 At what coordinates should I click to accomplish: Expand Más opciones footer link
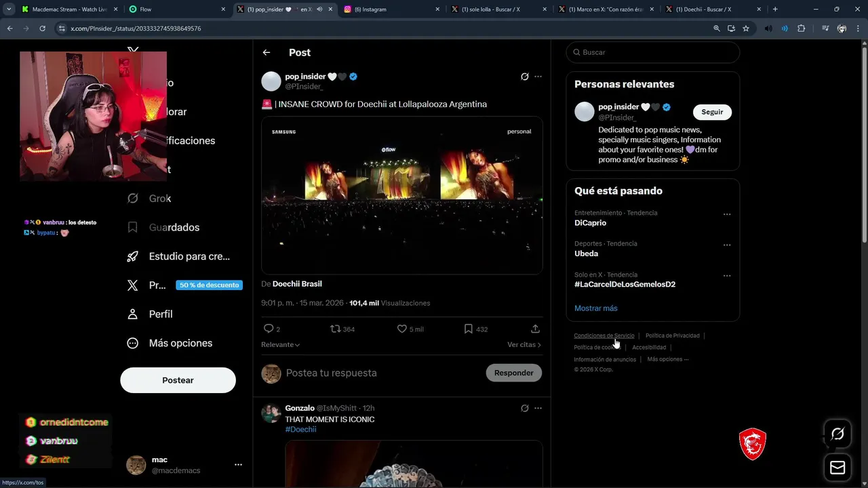tap(667, 359)
